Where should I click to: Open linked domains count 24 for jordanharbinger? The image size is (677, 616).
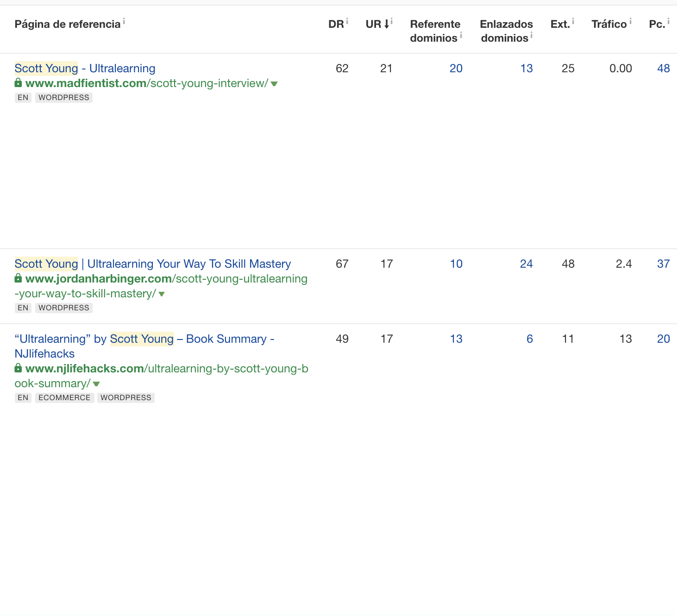(x=527, y=264)
